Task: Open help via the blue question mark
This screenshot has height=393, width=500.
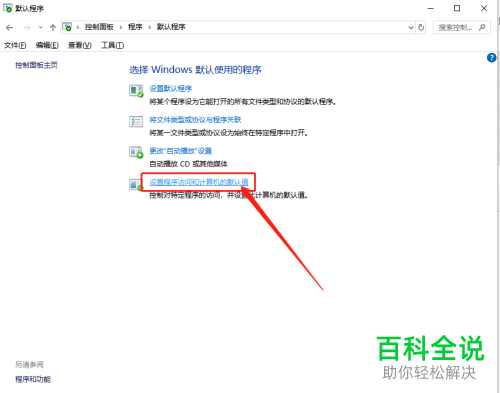Action: (x=492, y=58)
